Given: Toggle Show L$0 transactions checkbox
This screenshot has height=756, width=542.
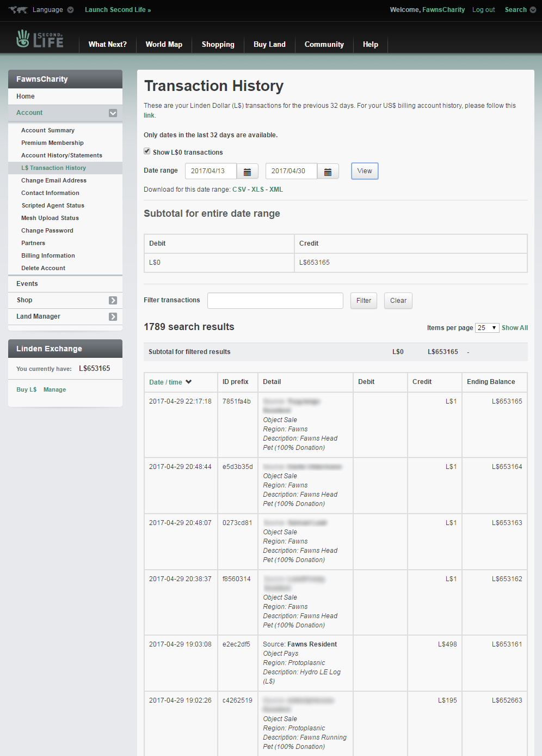Looking at the screenshot, I should [x=147, y=151].
